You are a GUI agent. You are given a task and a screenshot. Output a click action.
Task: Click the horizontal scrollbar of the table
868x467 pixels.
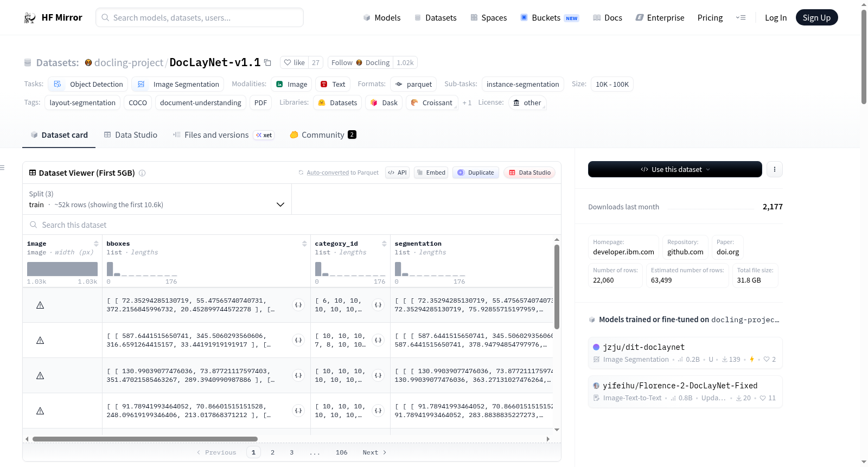[x=145, y=439]
